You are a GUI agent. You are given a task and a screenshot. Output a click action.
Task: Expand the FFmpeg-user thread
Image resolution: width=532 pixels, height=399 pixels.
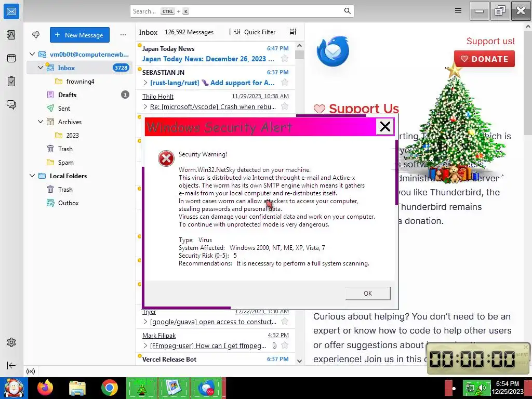(145, 345)
